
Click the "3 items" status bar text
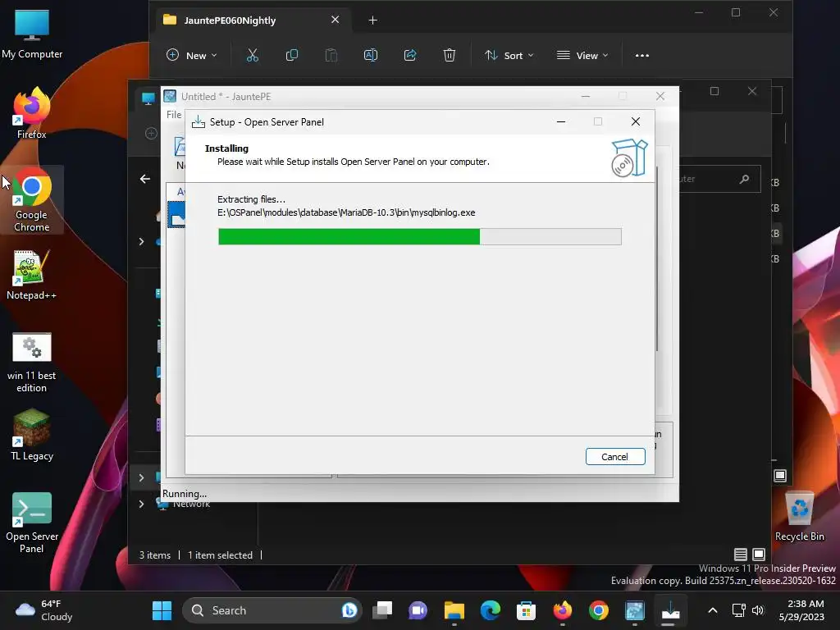[x=155, y=555]
